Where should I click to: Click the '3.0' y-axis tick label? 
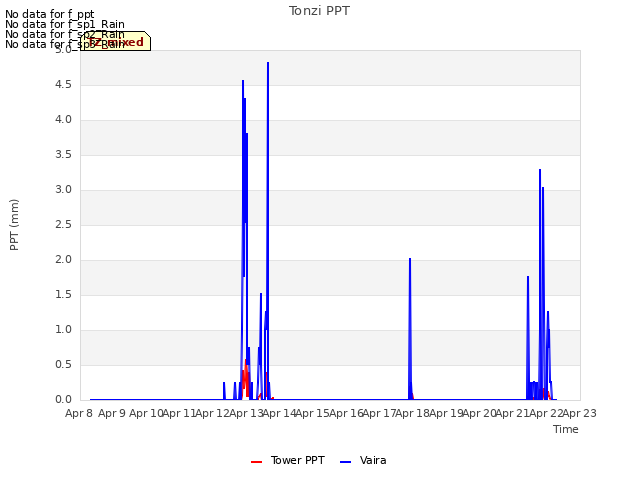pos(63,189)
